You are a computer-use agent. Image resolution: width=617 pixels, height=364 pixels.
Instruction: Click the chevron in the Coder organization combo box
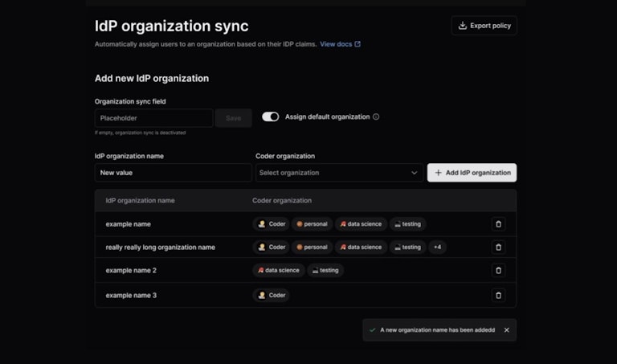[415, 173]
